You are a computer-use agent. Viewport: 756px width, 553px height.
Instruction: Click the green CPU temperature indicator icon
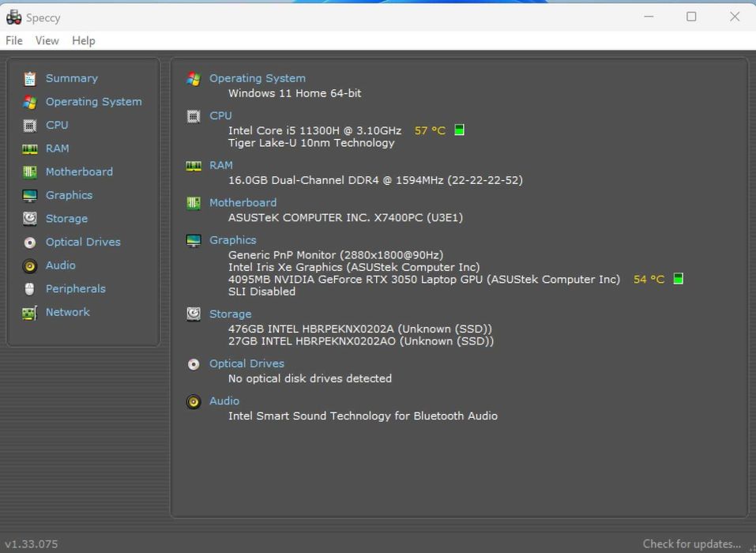(x=459, y=130)
